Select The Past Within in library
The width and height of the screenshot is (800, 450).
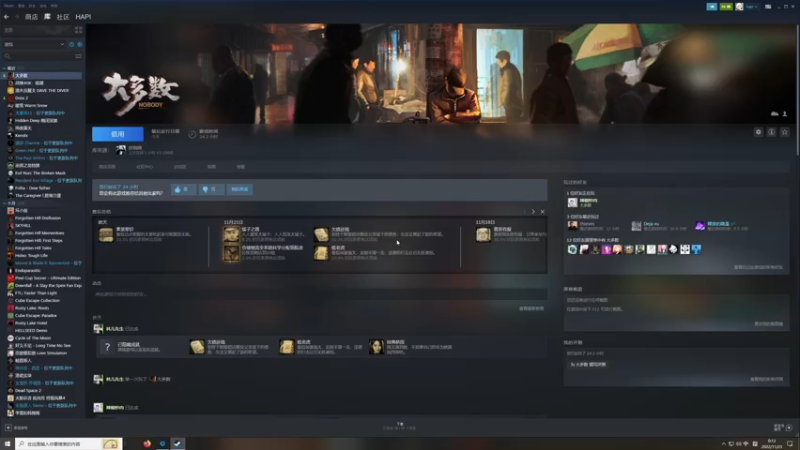[46, 158]
